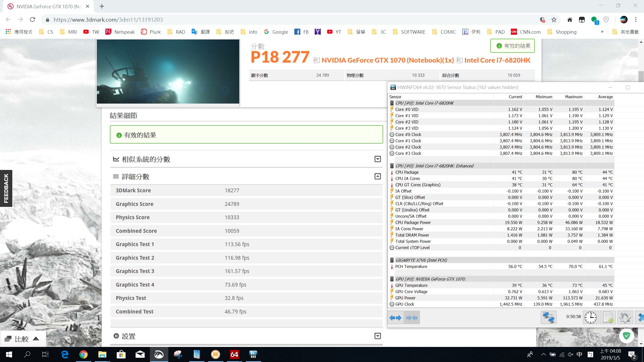Click the page vertical scrollbar thumb
The height and width of the screenshot is (362, 644).
click(641, 76)
